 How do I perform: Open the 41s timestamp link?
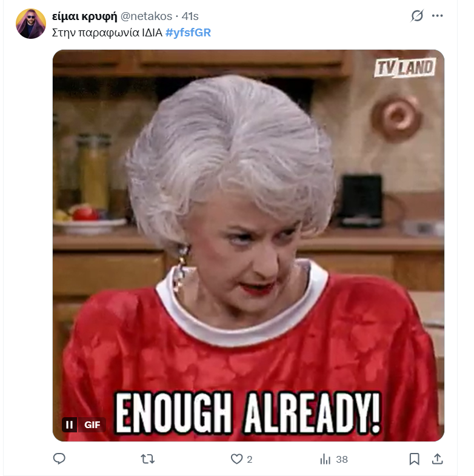tap(190, 16)
